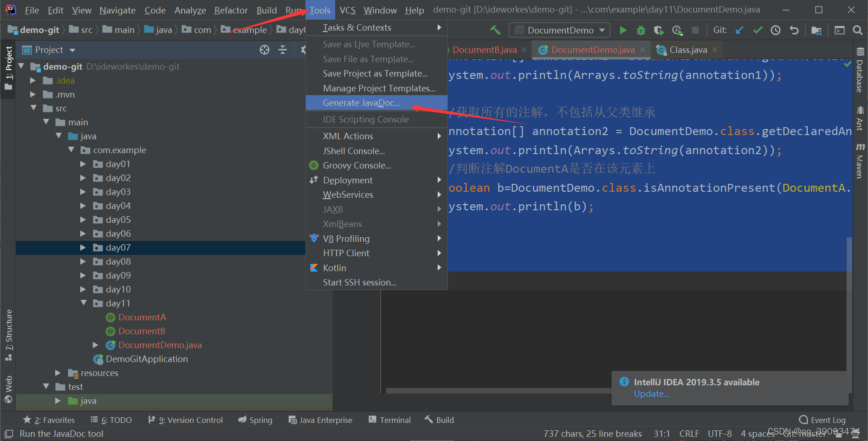Open the Favorites tool window
The width and height of the screenshot is (868, 441).
49,420
